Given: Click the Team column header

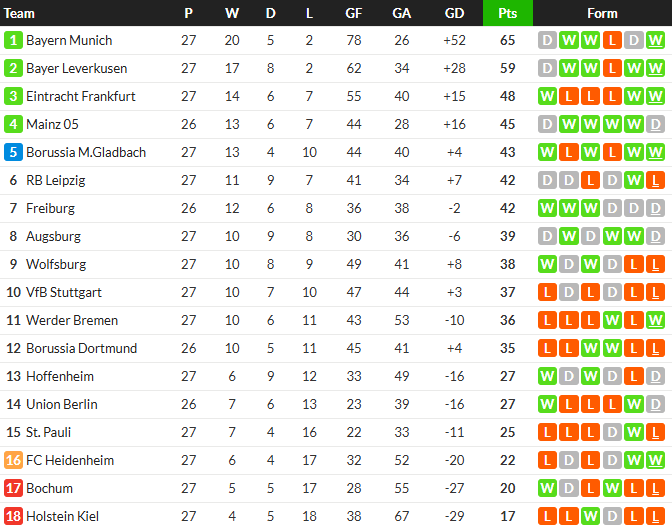Looking at the screenshot, I should [20, 13].
